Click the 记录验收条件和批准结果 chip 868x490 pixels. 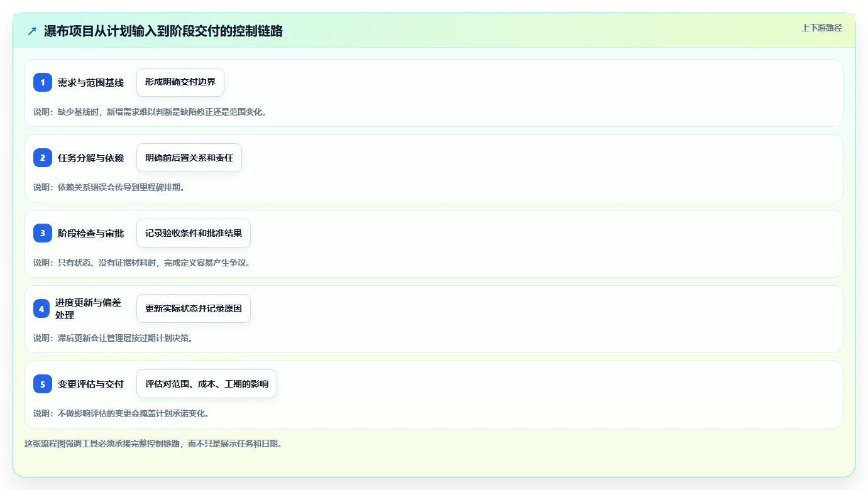[194, 233]
